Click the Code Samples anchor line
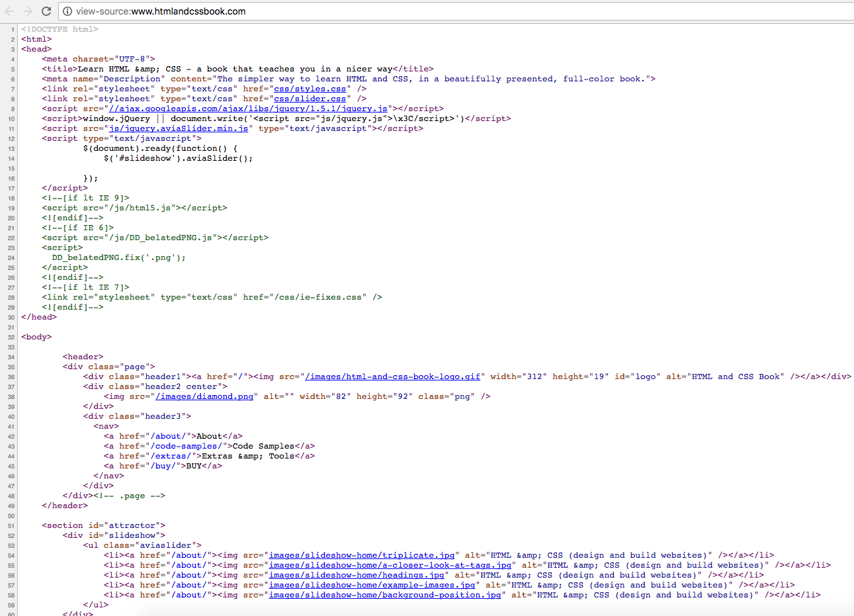854x616 pixels. 209,446
